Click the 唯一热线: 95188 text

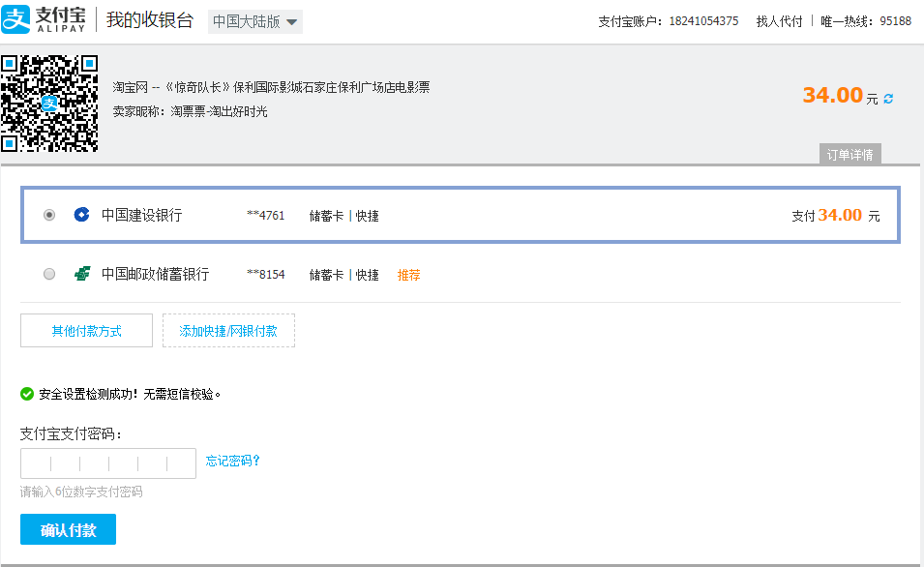click(x=866, y=21)
